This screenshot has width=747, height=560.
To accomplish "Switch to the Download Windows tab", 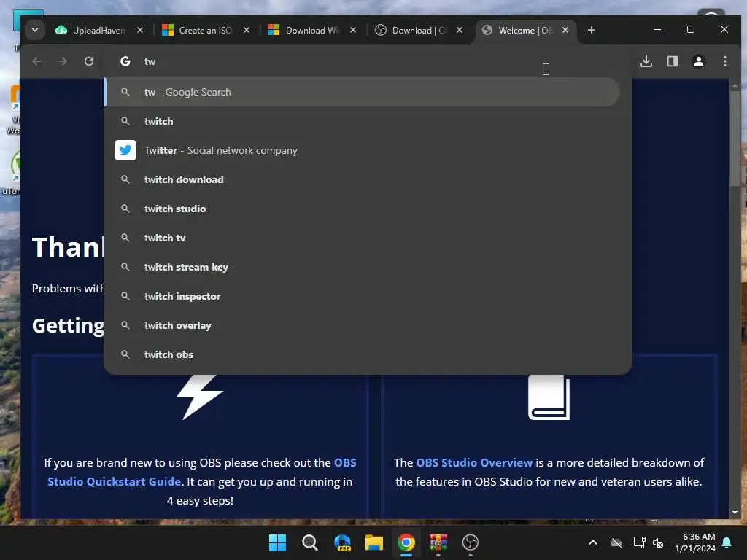I will pos(311,30).
